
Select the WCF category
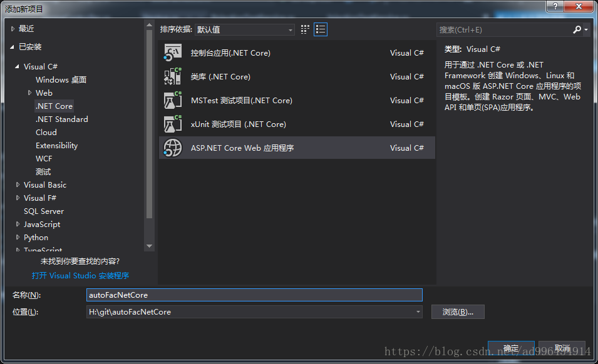[44, 158]
